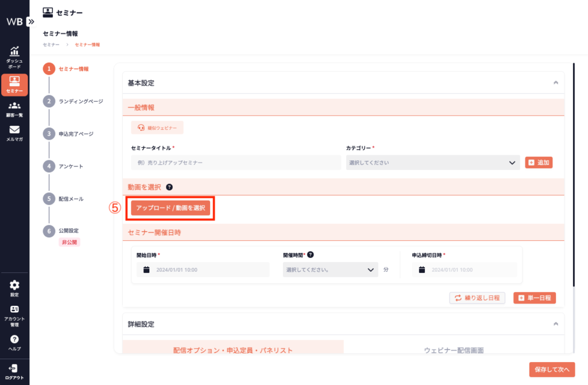Toggle the 疑似ウェビナー option
Screen dimensions: 588x385
[x=157, y=128]
